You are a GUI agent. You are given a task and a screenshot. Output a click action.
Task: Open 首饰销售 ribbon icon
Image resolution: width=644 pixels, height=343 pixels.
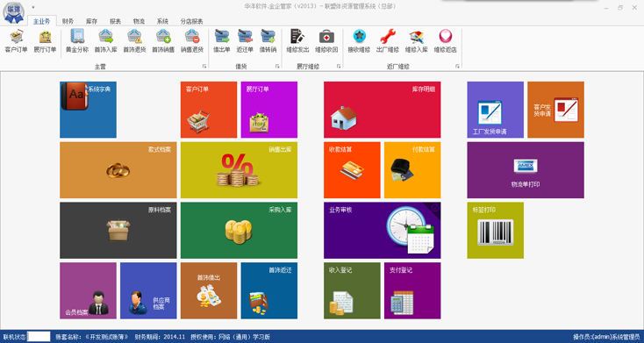(163, 41)
